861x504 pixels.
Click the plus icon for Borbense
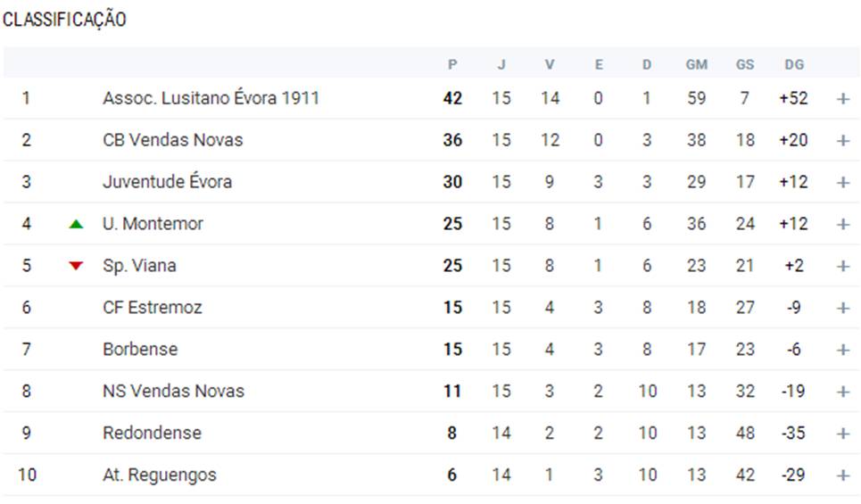pos(842,350)
